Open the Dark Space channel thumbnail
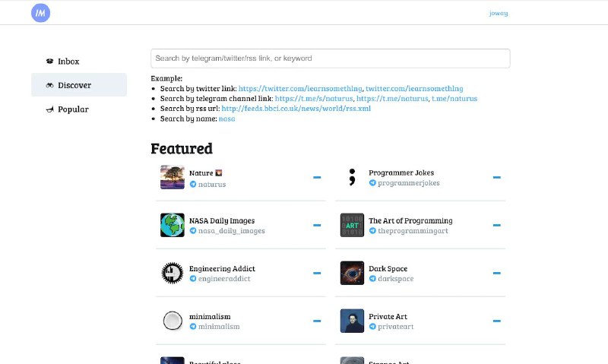The height and width of the screenshot is (364, 608). [x=352, y=274]
